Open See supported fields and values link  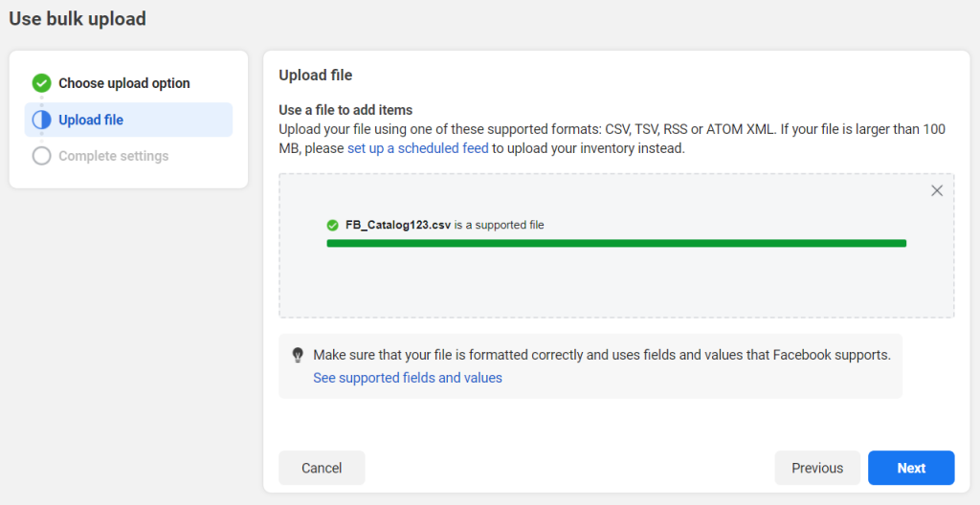[x=408, y=378]
